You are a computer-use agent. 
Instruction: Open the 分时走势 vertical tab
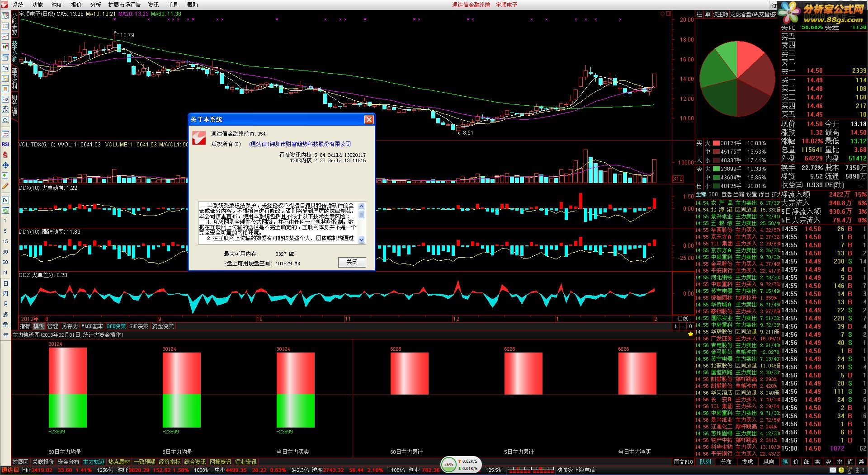(x=14, y=24)
